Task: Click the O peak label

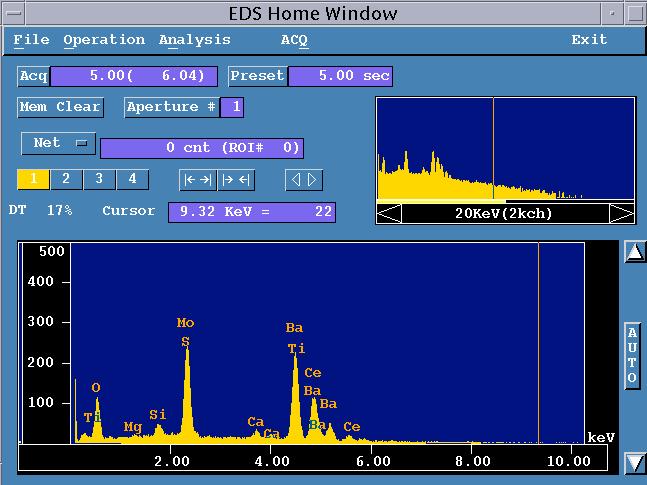Action: tap(96, 388)
